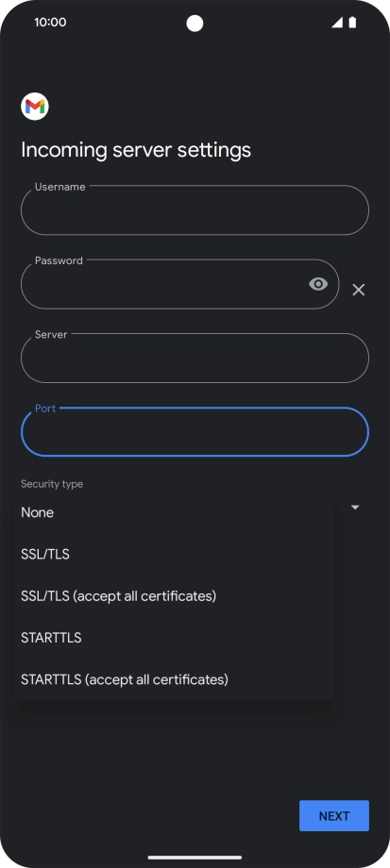Screen dimensions: 390x868
Task: Collapse the Security type dropdown arrow
Action: click(356, 507)
